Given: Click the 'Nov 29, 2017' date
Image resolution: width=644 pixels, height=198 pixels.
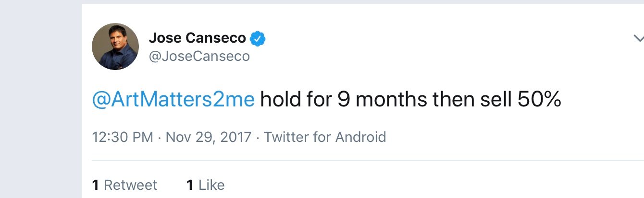Looking at the screenshot, I should tap(209, 138).
